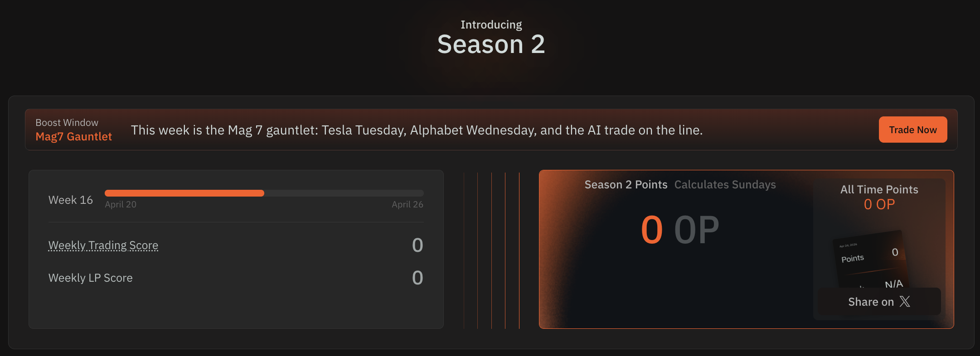
Task: Click the Week 16 progress bar
Action: point(264,193)
